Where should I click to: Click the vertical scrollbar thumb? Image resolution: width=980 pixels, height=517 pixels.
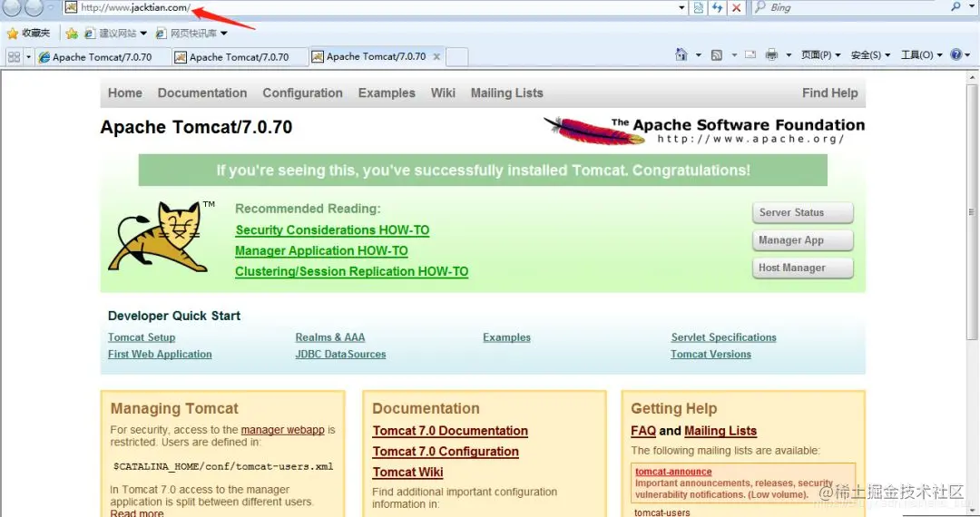tap(971, 212)
